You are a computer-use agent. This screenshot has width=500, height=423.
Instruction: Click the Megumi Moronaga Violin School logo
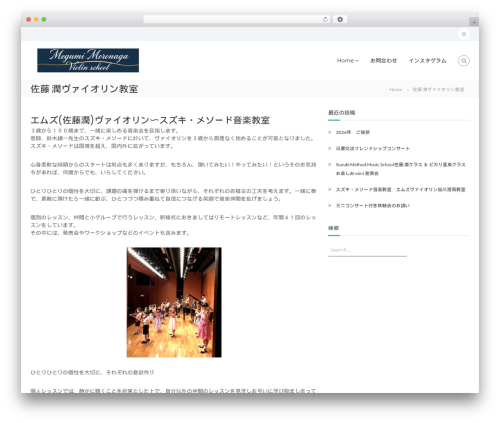[88, 60]
